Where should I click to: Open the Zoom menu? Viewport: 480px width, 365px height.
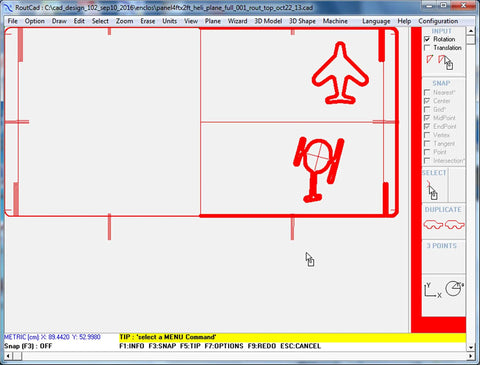(125, 21)
